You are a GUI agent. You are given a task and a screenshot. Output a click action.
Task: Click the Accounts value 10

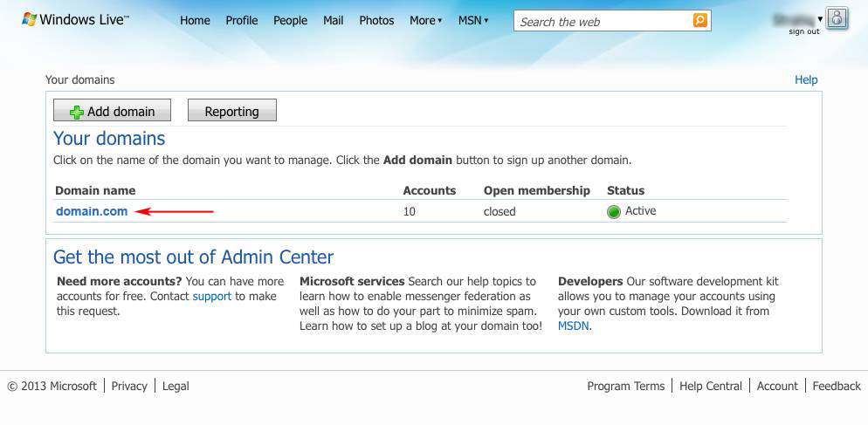410,211
